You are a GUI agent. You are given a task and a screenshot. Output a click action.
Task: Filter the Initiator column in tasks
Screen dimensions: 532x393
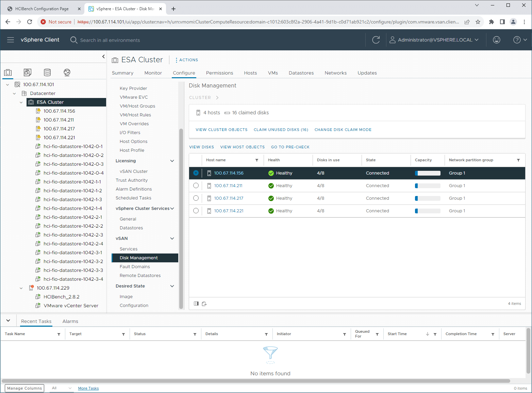point(345,334)
